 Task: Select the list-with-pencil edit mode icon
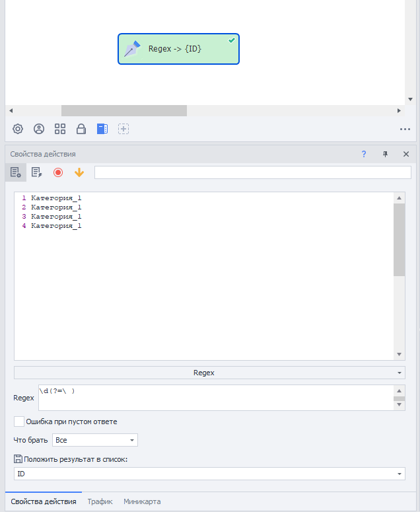[36, 172]
